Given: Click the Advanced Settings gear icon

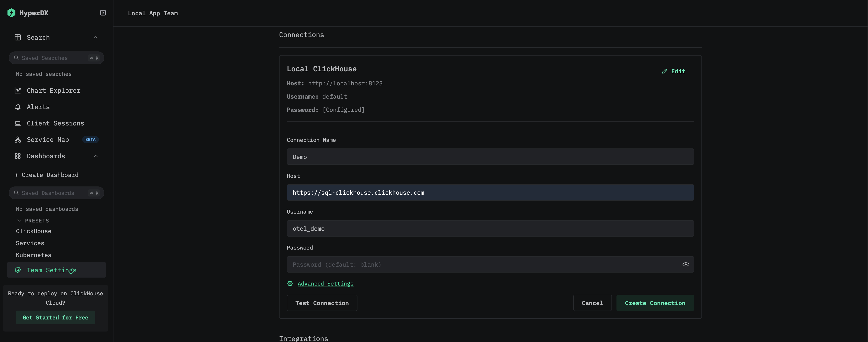Looking at the screenshot, I should 290,283.
